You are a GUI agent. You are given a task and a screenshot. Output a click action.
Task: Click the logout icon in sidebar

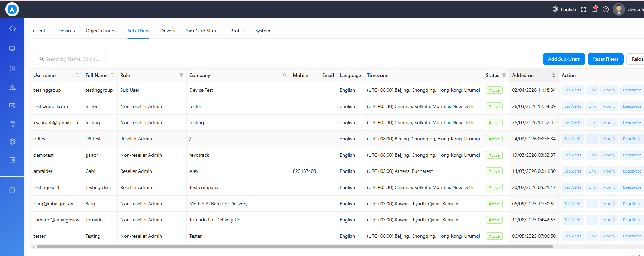(x=12, y=190)
